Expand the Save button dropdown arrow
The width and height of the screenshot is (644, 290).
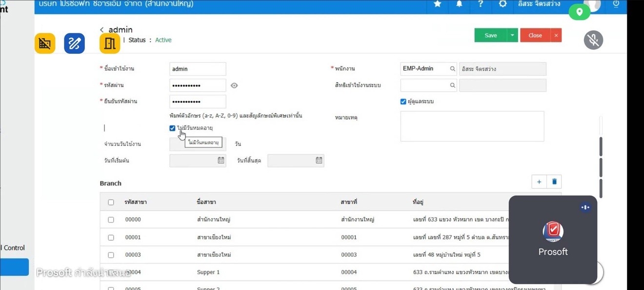coord(512,35)
